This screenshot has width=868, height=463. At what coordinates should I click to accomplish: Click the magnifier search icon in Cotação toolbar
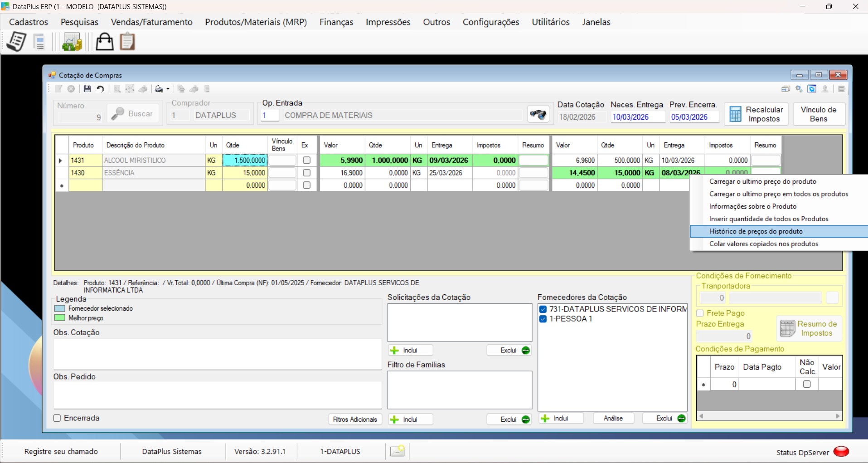pos(117,89)
